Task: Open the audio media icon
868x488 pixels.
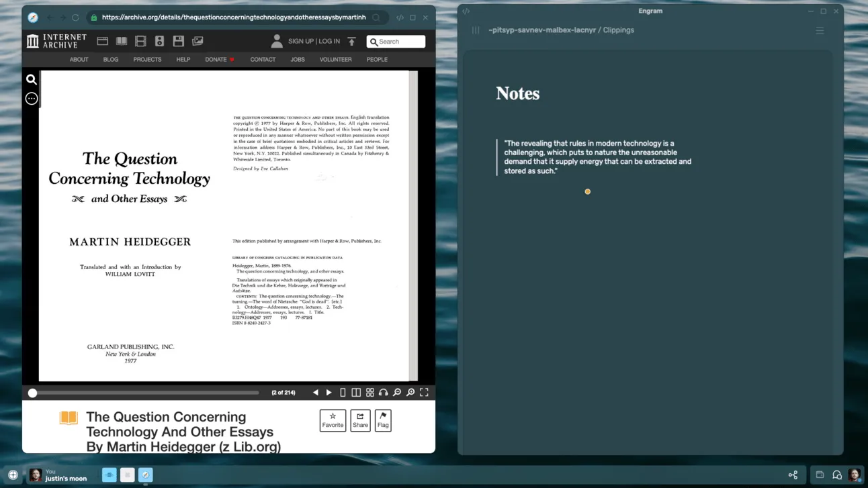Action: [159, 41]
